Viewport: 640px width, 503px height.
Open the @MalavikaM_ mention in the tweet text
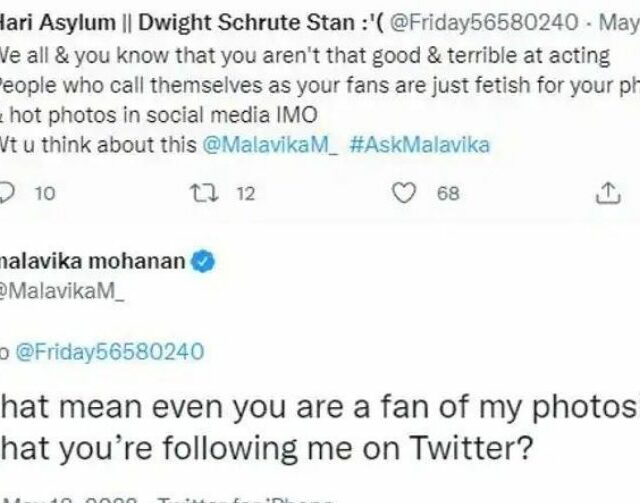pyautogui.click(x=271, y=145)
